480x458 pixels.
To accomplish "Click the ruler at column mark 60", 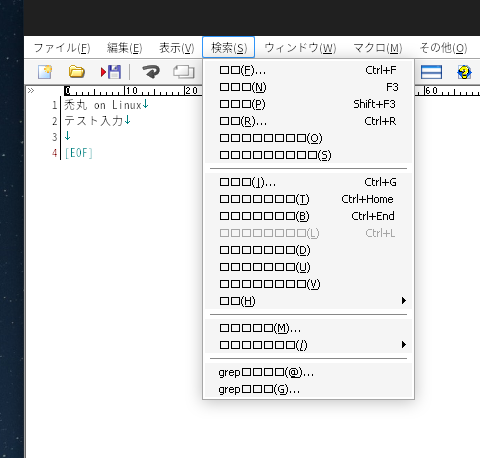I will tap(431, 91).
